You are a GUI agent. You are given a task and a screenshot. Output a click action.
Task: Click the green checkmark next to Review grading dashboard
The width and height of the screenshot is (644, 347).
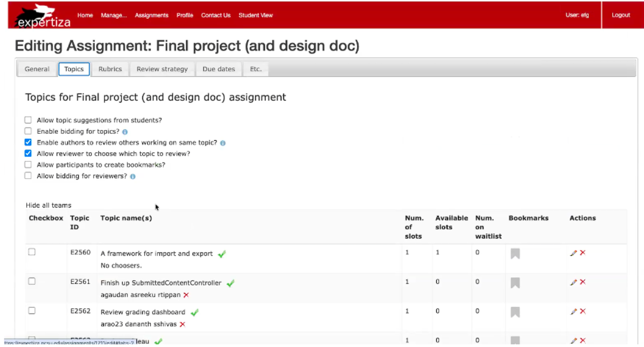[x=194, y=312]
